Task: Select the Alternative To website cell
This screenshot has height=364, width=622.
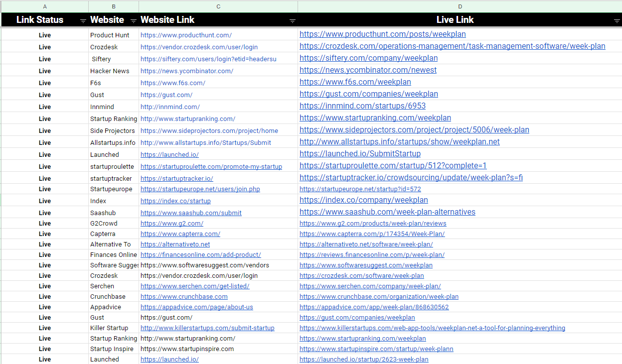Action: 114,244
